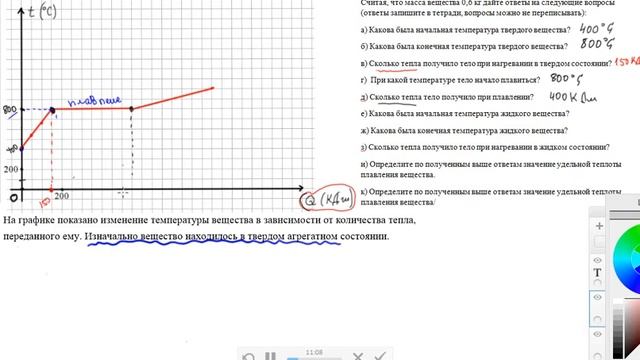Click the 200 label on the heat axis
The width and height of the screenshot is (640, 360).
click(62, 196)
